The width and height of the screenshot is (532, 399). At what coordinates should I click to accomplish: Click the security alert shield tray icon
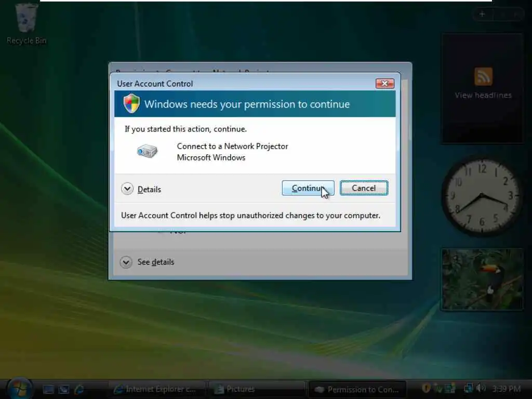[426, 388]
